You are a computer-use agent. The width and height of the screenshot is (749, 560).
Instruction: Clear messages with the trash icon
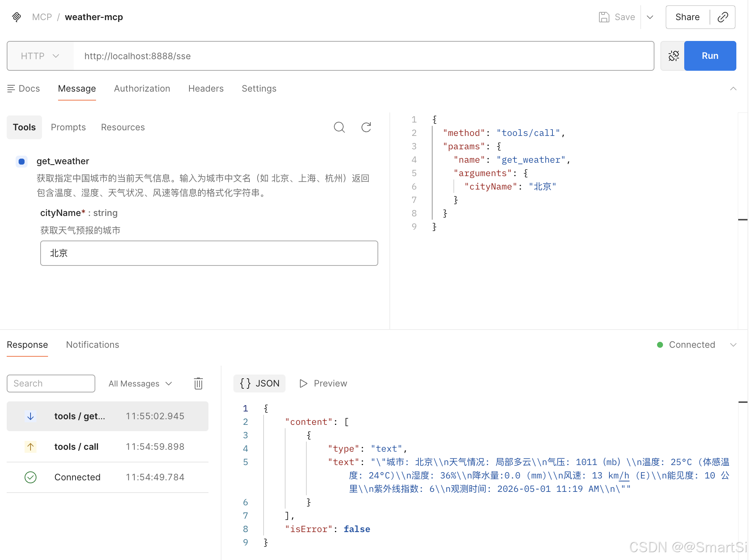[198, 384]
